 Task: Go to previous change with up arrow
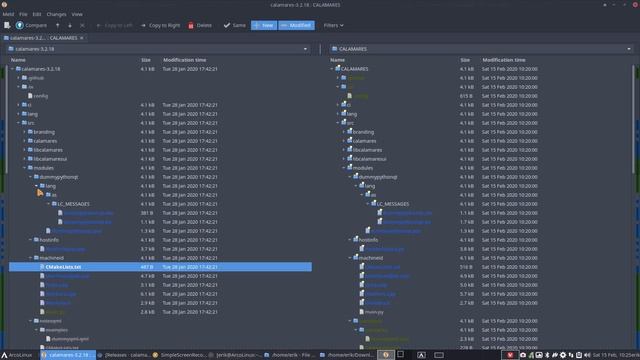(x=58, y=25)
